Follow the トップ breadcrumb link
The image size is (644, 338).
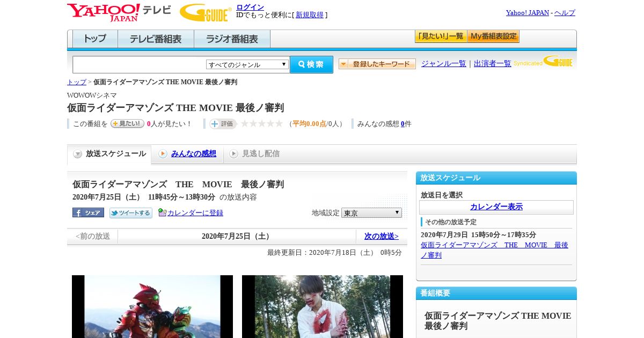77,82
